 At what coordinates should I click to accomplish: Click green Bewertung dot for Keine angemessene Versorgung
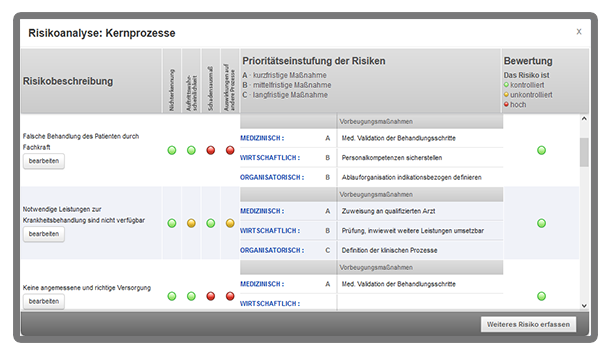tap(542, 296)
